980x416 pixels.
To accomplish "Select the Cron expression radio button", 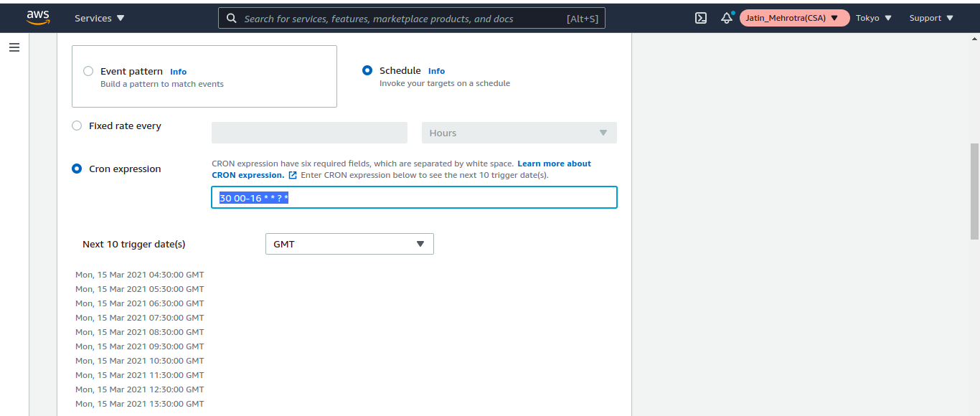I will 77,169.
